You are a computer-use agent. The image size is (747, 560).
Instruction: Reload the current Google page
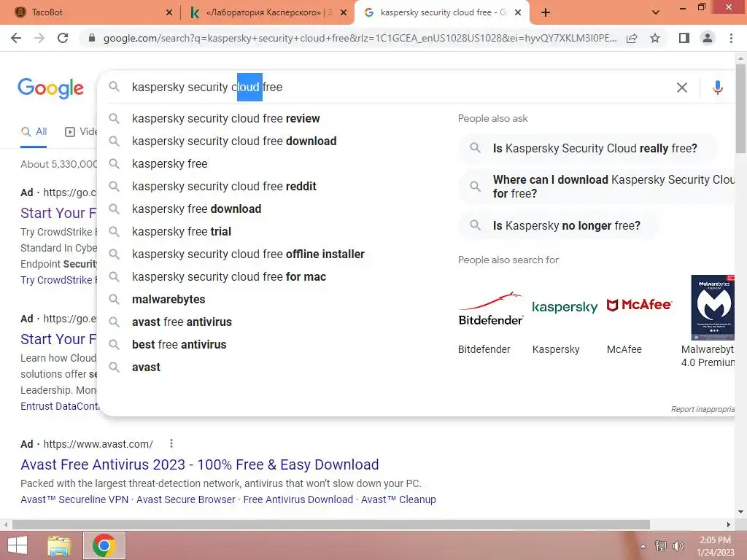point(63,38)
